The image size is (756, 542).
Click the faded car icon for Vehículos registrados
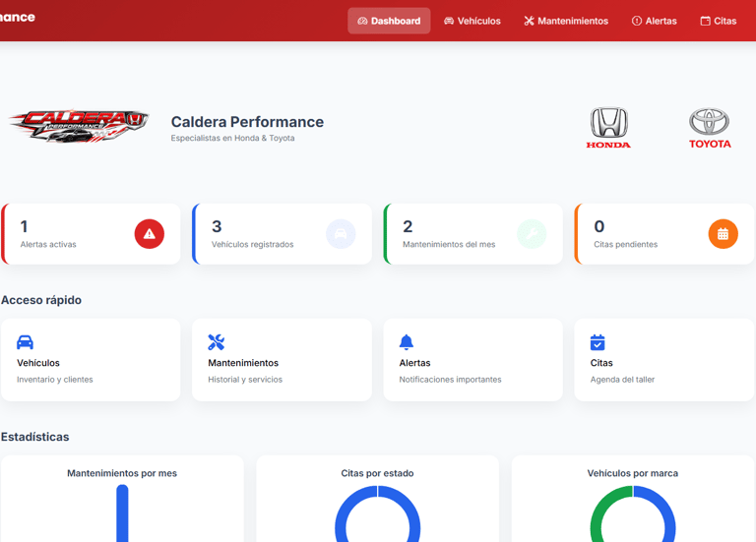click(x=341, y=234)
